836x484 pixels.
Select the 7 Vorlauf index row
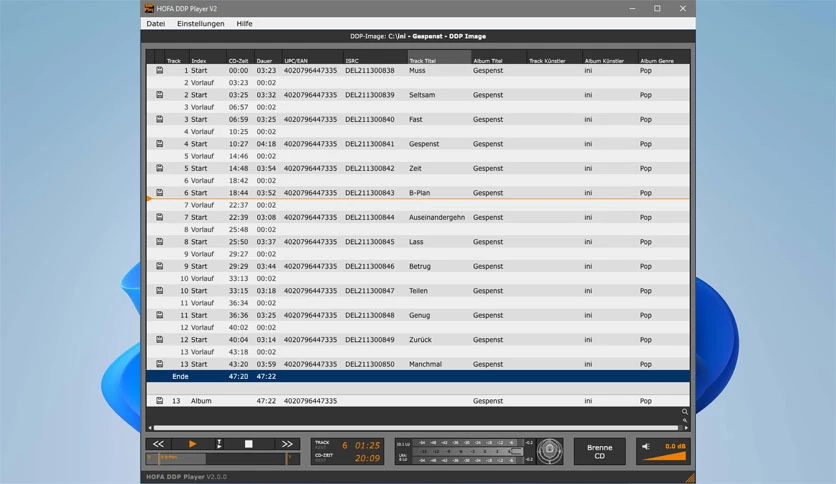click(x=418, y=205)
